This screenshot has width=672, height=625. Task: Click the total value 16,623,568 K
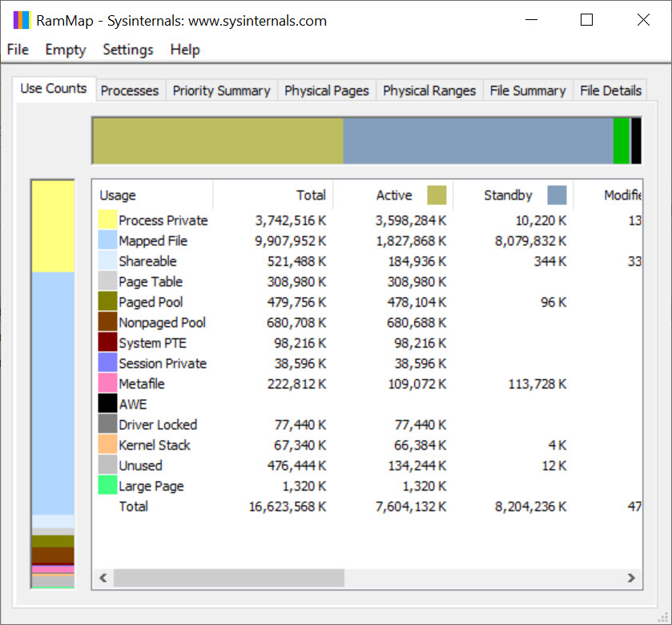[288, 506]
